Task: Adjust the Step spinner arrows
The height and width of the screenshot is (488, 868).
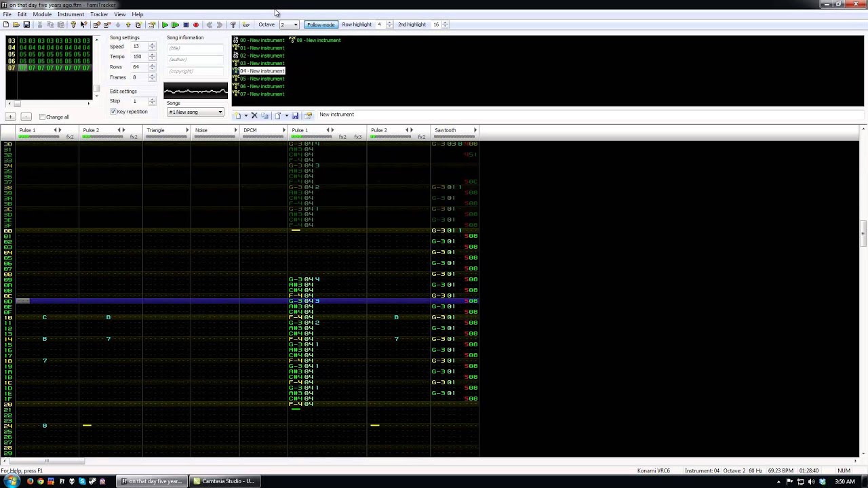Action: click(x=152, y=101)
